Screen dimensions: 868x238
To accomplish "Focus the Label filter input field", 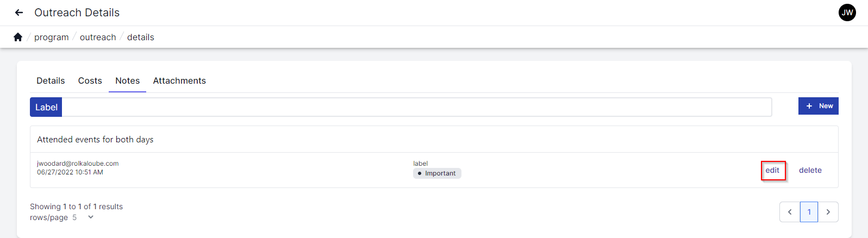I will (x=416, y=107).
